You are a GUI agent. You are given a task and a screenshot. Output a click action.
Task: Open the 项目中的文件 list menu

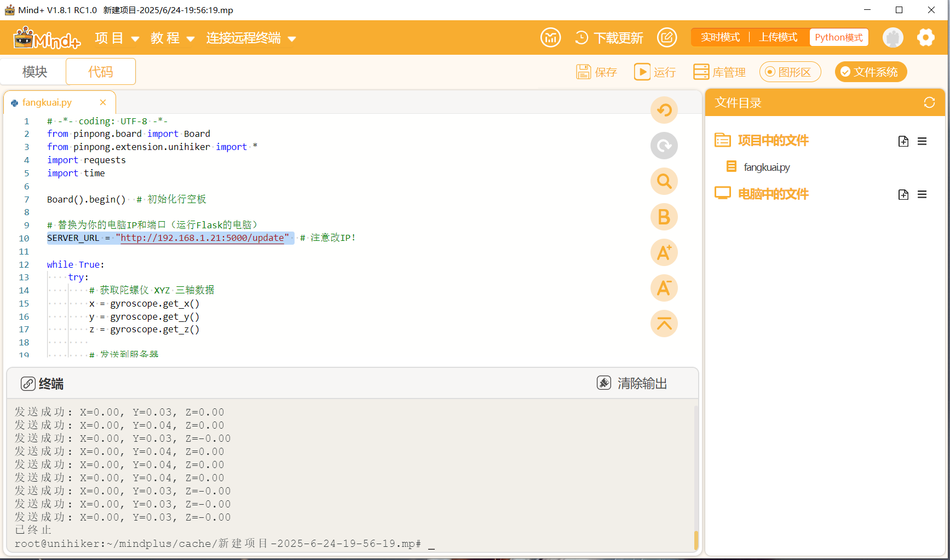[922, 141]
